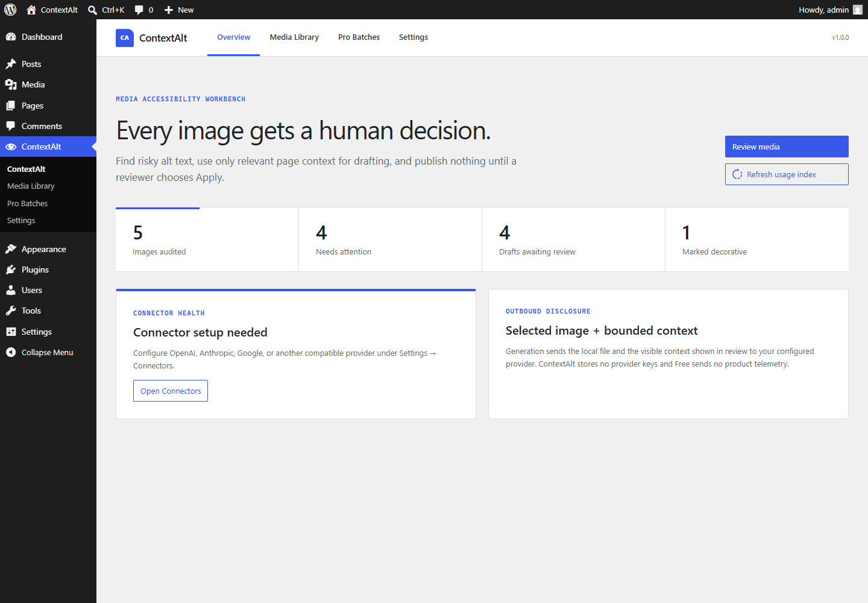This screenshot has width=868, height=603.
Task: Switch to the Pro Batches tab
Action: coord(359,37)
